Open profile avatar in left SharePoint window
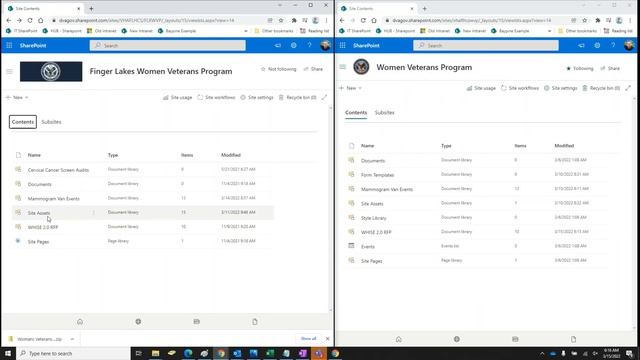The width and height of the screenshot is (640, 360). (325, 45)
